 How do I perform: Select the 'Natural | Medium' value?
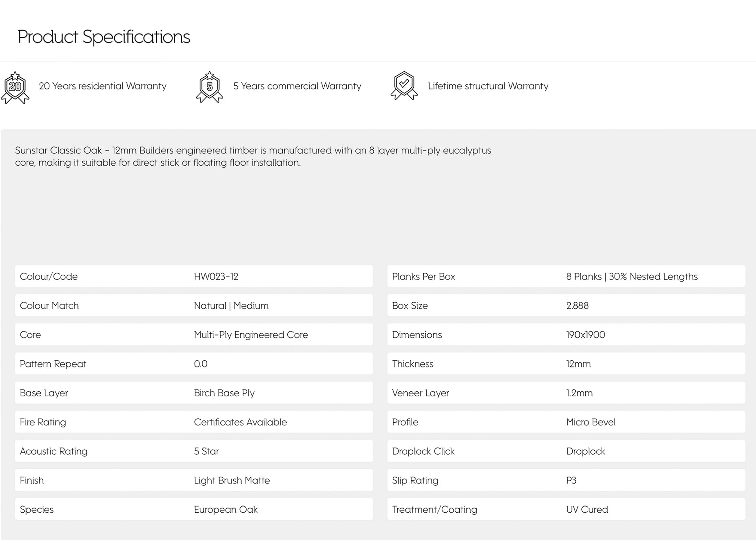[x=231, y=306]
